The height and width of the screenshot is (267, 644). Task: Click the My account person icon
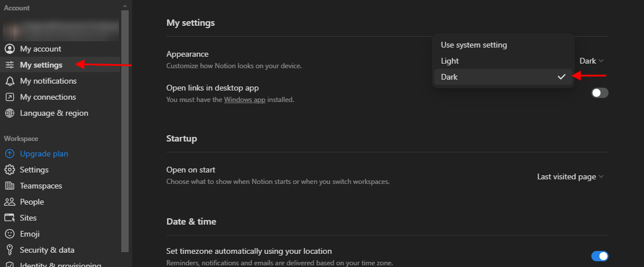10,49
